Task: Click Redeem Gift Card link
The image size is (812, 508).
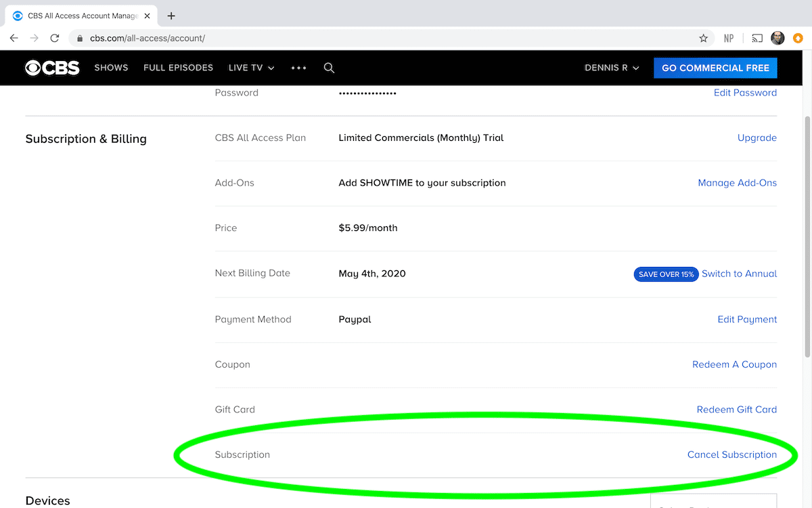Action: (x=736, y=410)
